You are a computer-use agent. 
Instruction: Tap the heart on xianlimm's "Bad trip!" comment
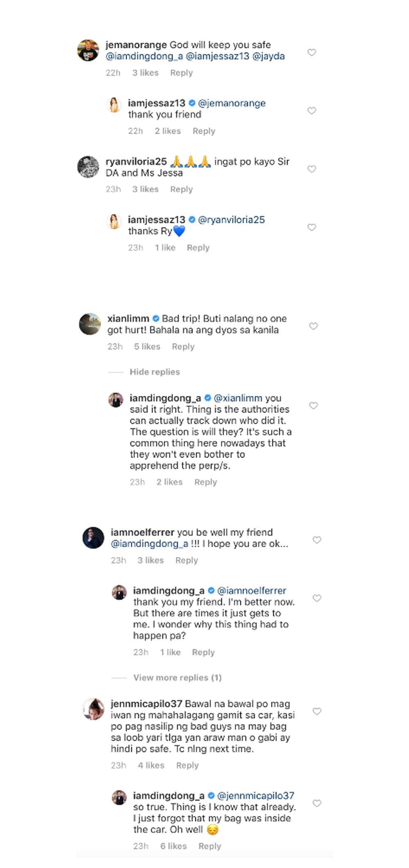[313, 326]
